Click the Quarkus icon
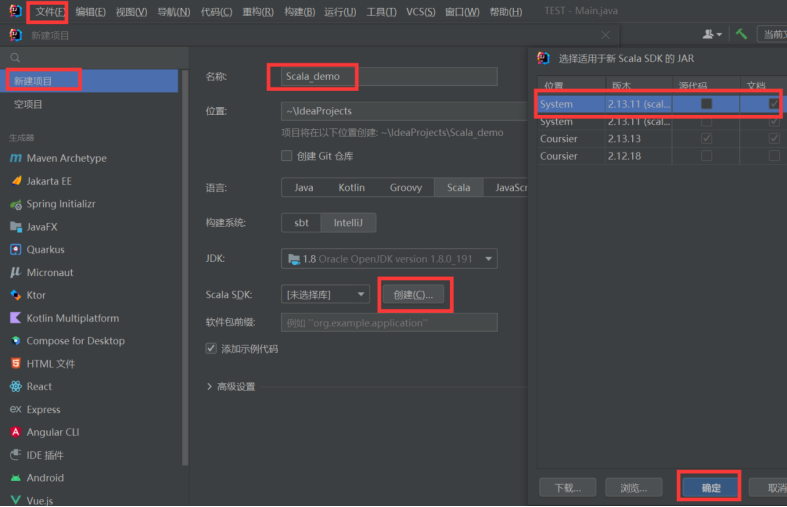The width and height of the screenshot is (787, 507). 16,249
